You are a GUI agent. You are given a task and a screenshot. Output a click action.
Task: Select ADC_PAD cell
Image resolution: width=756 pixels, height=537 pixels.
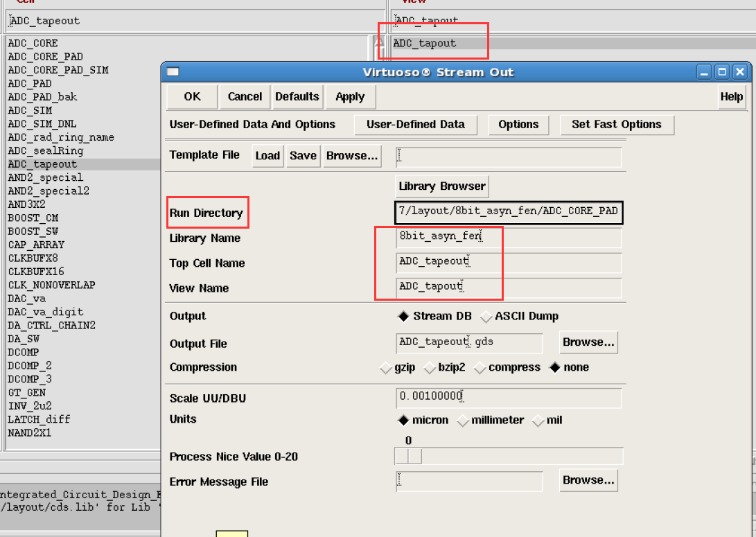pyautogui.click(x=29, y=84)
